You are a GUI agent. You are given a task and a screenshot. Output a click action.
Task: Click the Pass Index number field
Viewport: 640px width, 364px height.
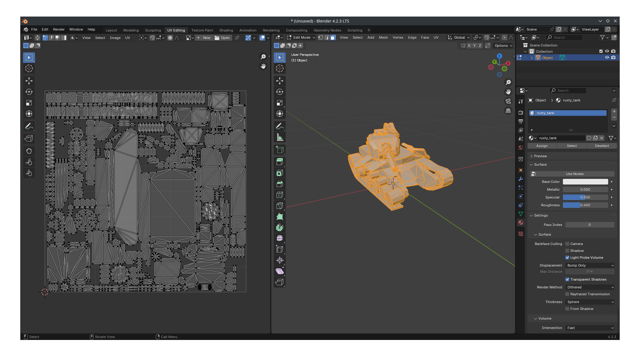(x=589, y=225)
